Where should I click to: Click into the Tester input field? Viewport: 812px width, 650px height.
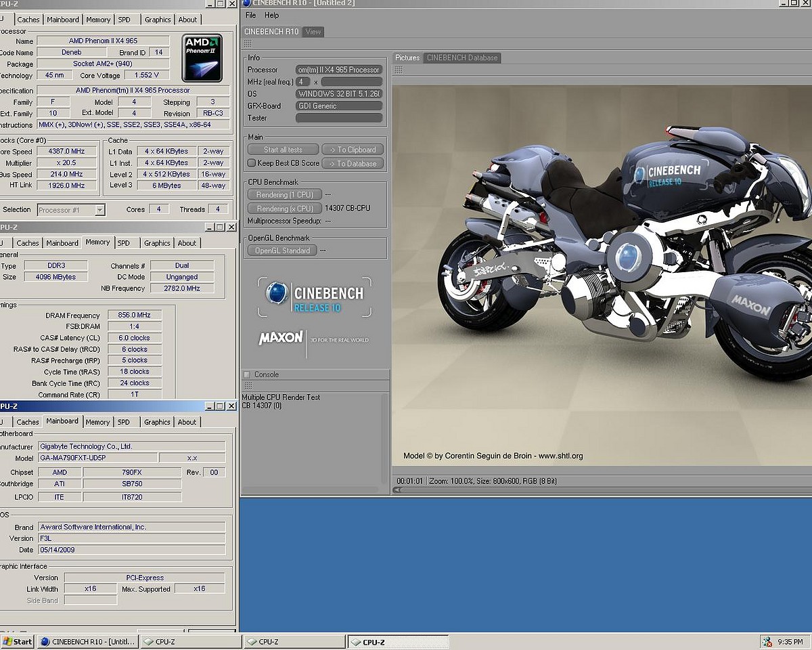pos(339,118)
